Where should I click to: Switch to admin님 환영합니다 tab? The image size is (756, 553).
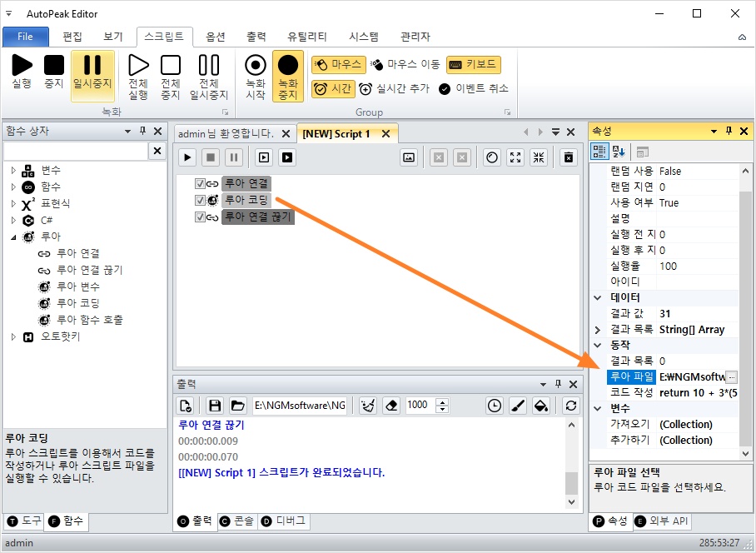click(226, 133)
